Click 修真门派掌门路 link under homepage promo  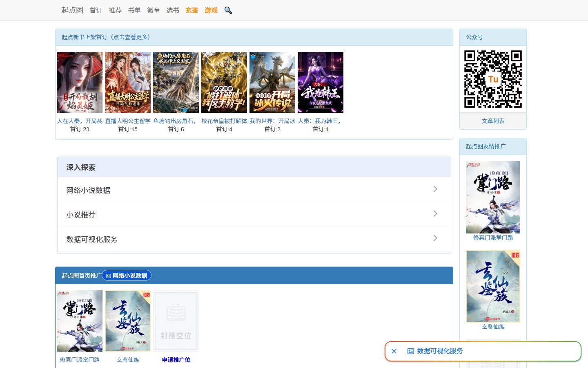(x=80, y=360)
